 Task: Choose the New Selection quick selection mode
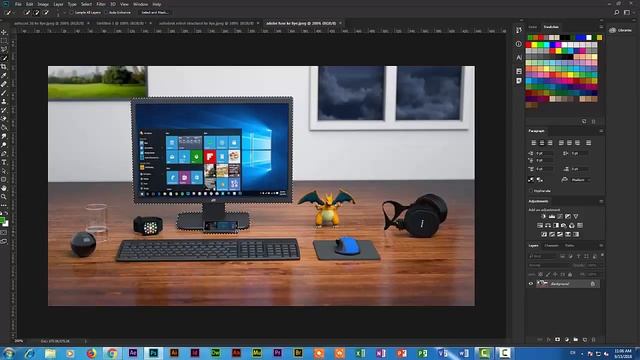coord(27,13)
